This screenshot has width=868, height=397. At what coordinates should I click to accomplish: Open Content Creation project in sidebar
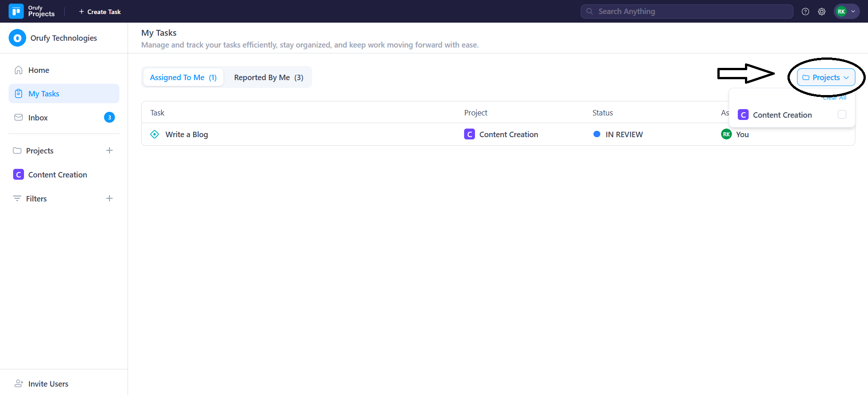(57, 175)
